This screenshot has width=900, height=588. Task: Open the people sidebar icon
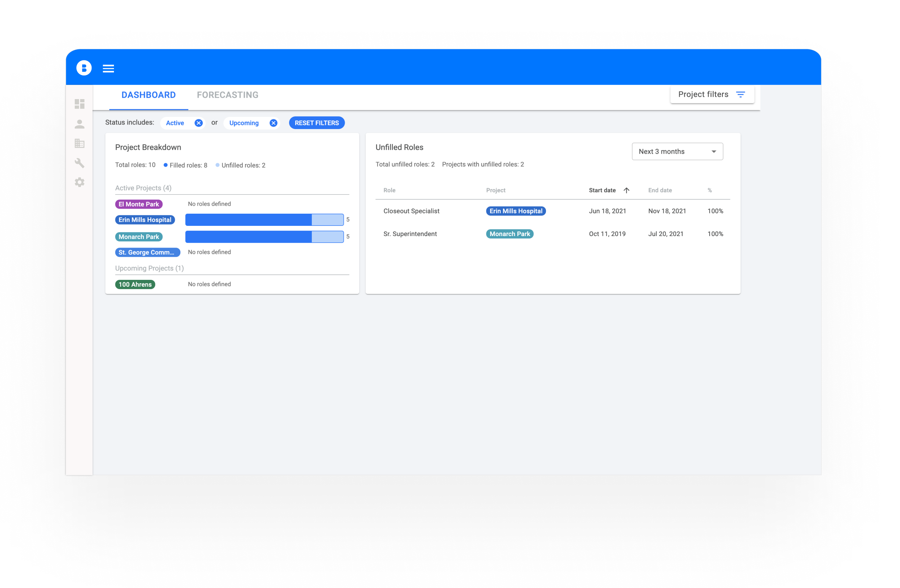[79, 124]
